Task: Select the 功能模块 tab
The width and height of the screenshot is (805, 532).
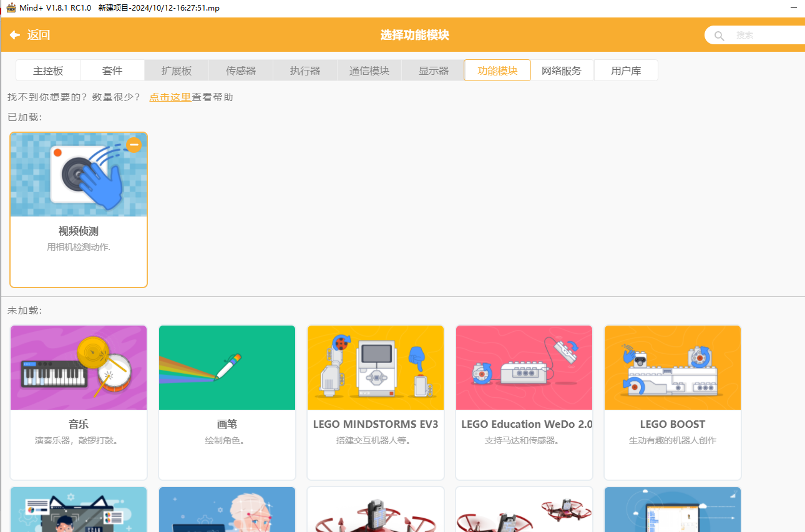Action: click(497, 70)
